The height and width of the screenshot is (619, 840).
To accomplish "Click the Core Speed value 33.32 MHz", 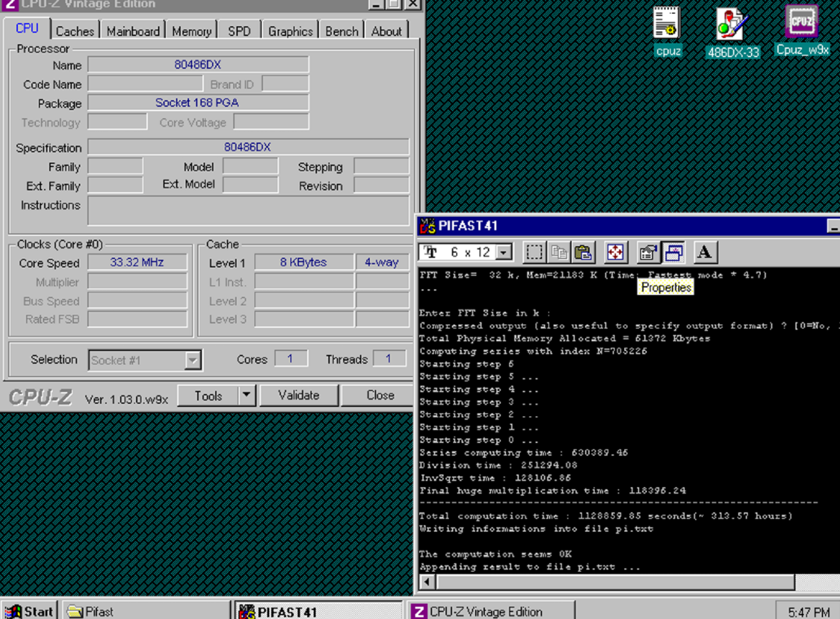I will click(137, 262).
